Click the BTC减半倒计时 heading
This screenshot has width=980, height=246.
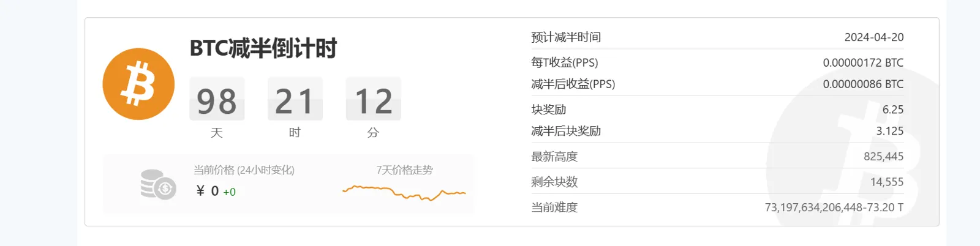(x=263, y=48)
